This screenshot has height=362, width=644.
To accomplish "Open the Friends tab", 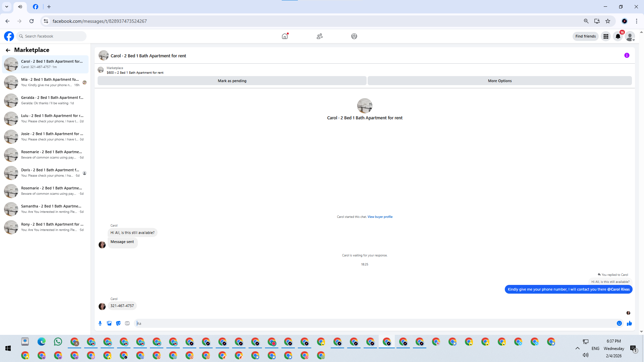I will (x=319, y=36).
